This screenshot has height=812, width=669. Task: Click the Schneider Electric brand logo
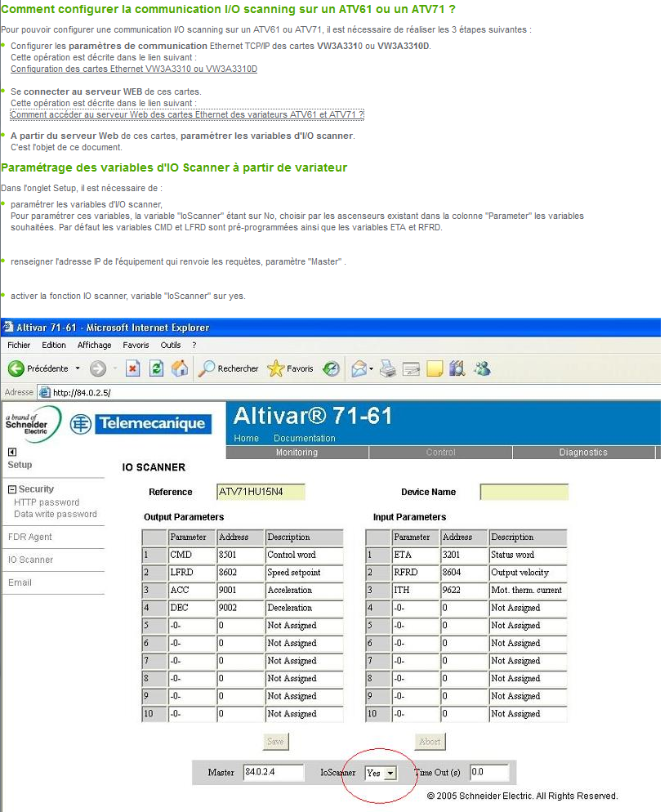[x=32, y=424]
